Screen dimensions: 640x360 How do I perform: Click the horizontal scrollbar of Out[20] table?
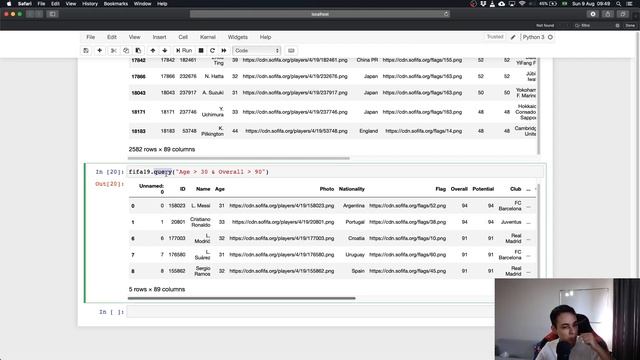[242, 298]
